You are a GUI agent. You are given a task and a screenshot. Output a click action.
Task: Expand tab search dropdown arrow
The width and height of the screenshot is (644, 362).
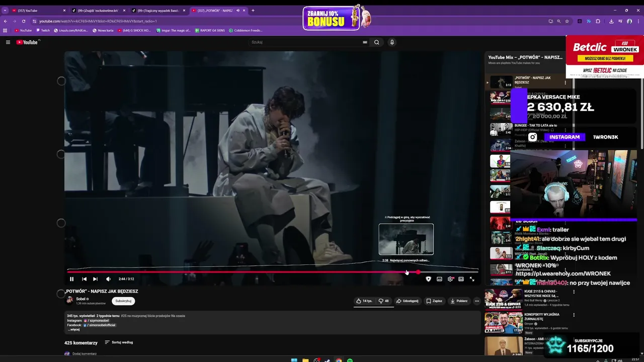(x=5, y=11)
